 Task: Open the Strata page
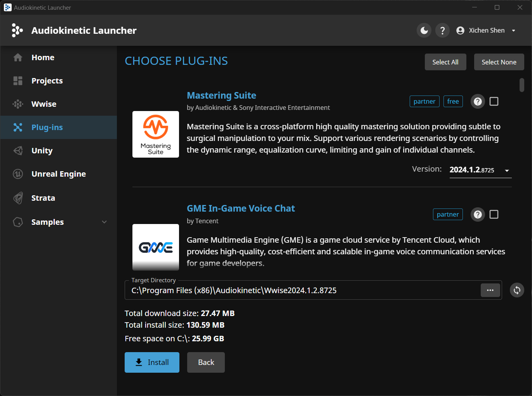(59, 198)
